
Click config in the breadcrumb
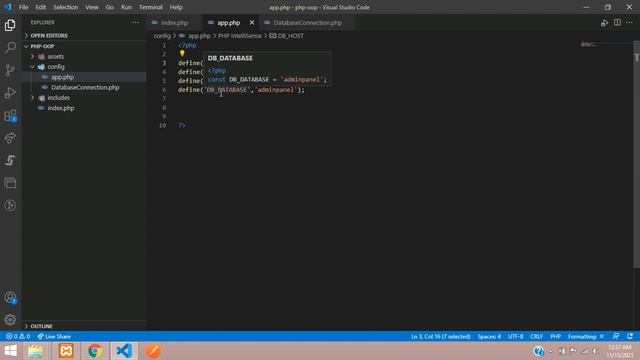(162, 36)
